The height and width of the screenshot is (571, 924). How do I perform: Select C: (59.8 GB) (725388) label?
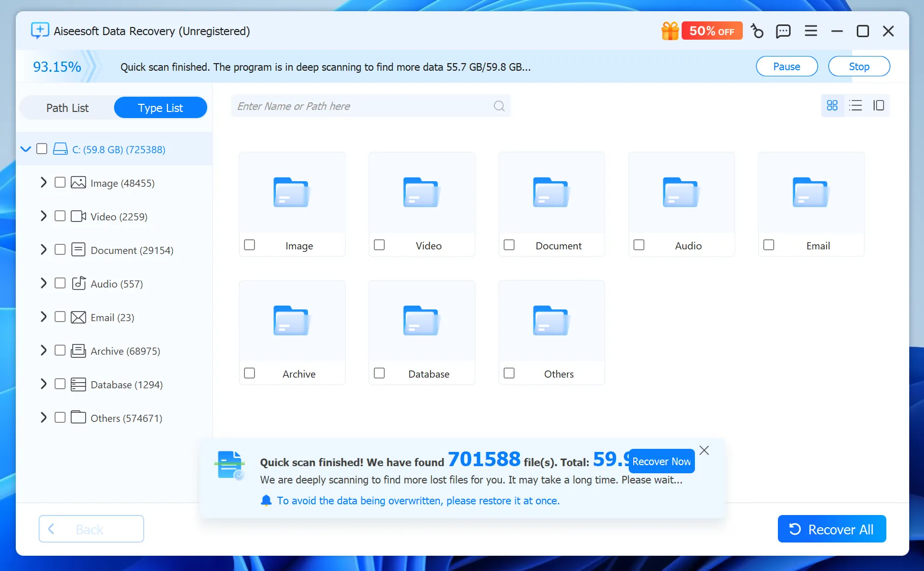point(119,149)
